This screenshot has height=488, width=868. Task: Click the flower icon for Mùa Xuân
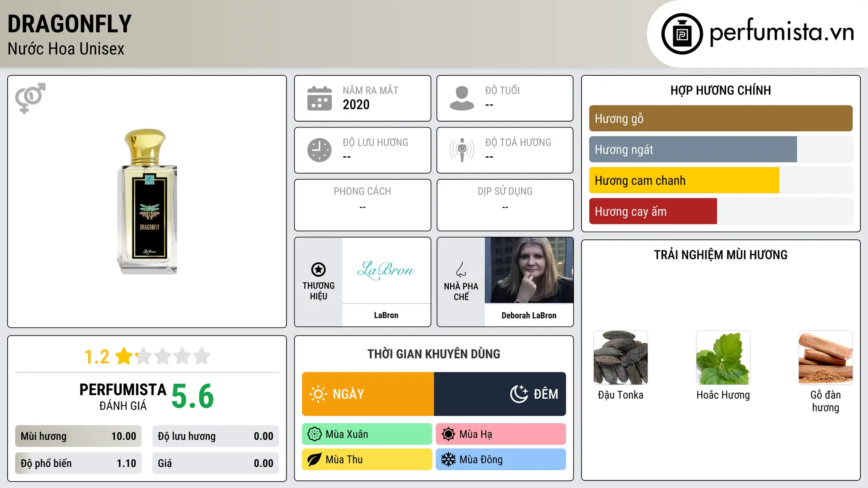(314, 434)
